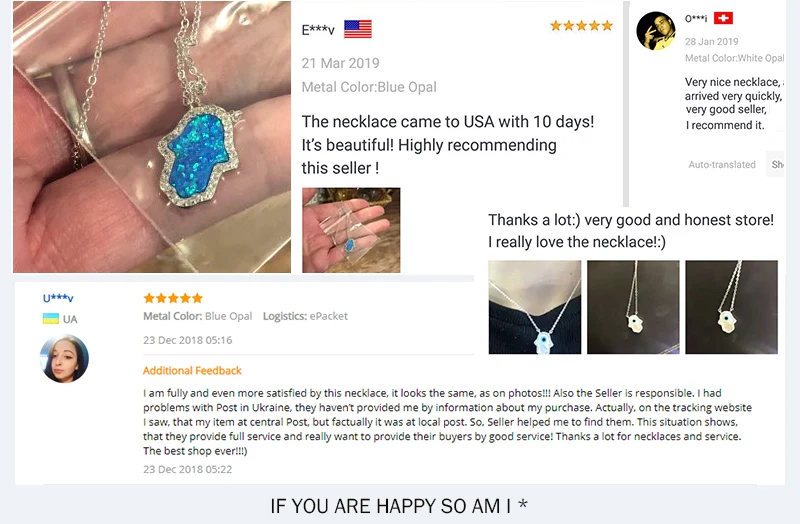Click the U***v reviewer name link

click(x=58, y=298)
